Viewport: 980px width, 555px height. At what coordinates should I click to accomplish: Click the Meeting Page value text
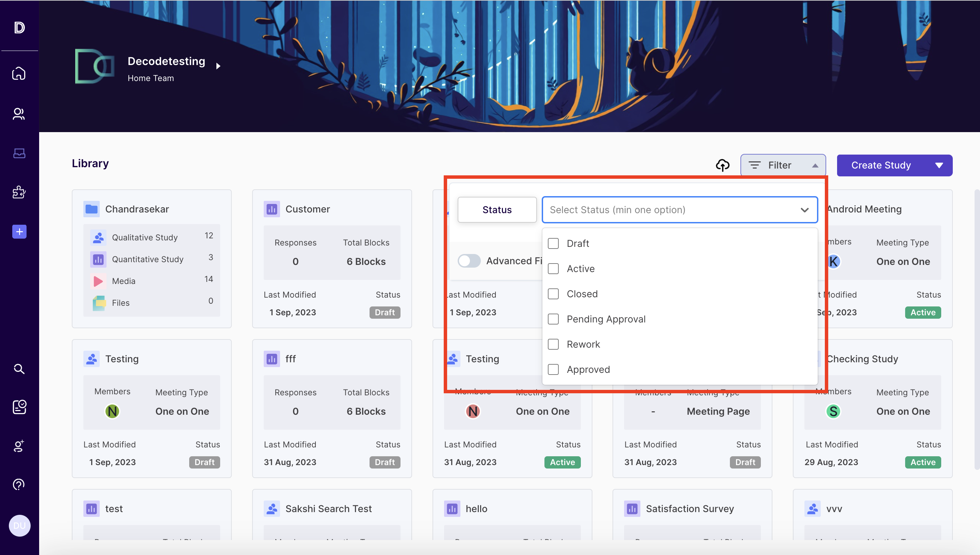(x=718, y=411)
